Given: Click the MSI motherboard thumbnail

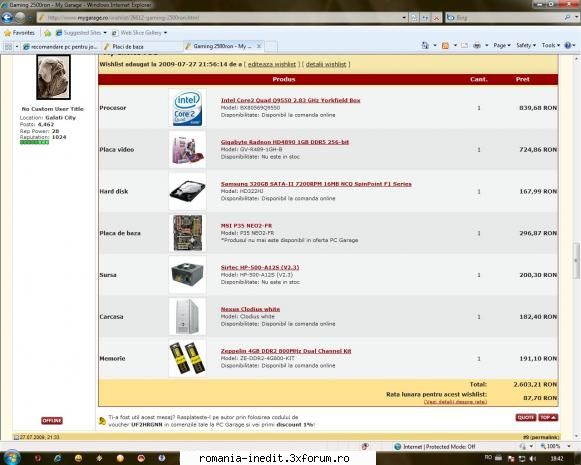Looking at the screenshot, I should coord(187,233).
